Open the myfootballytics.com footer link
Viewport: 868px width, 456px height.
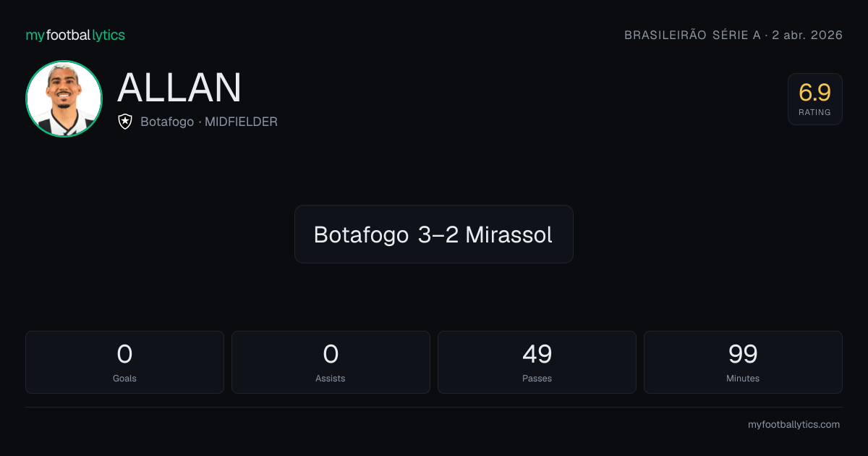[x=793, y=425]
